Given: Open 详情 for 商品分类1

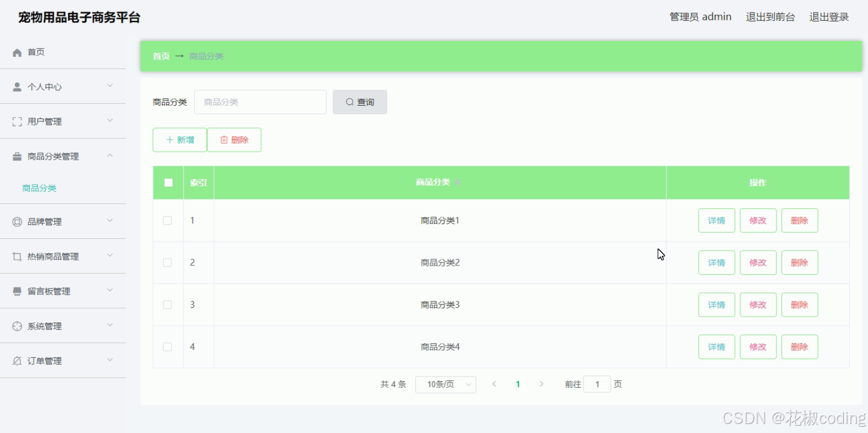Looking at the screenshot, I should tap(717, 221).
